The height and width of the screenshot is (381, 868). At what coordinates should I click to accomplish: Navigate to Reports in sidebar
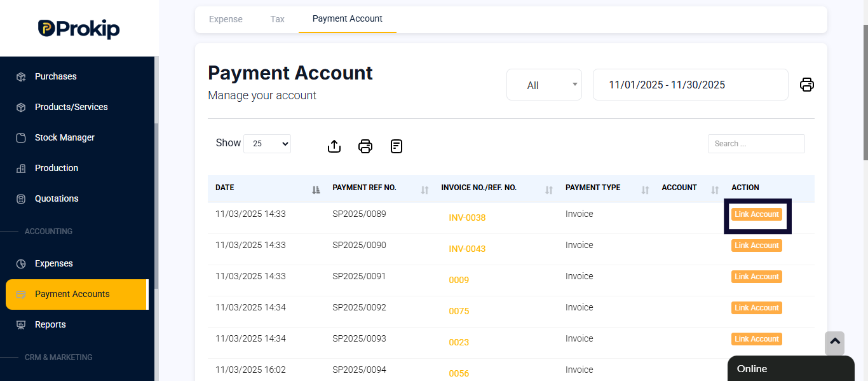click(50, 324)
